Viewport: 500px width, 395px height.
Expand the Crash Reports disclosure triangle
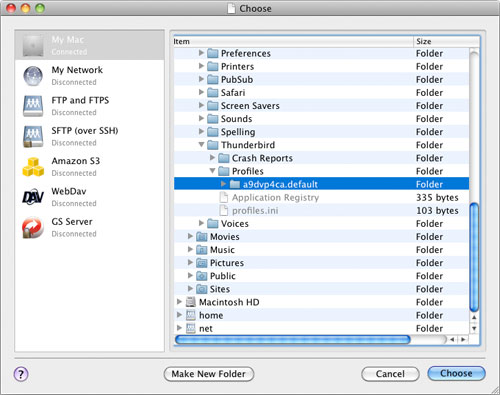click(212, 157)
